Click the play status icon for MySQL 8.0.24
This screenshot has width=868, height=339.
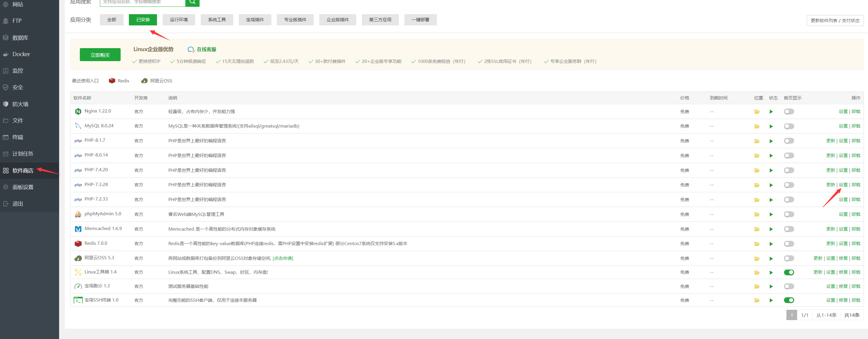click(771, 127)
